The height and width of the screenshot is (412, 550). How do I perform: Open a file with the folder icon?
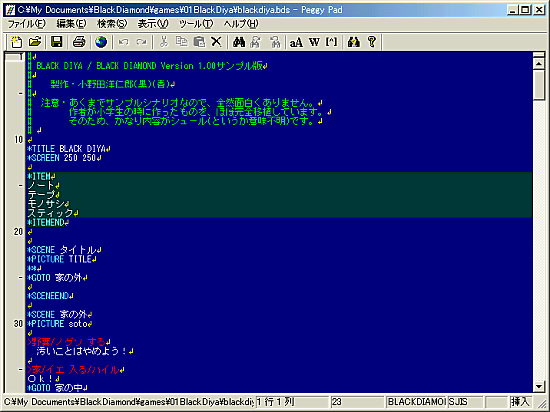tap(35, 42)
